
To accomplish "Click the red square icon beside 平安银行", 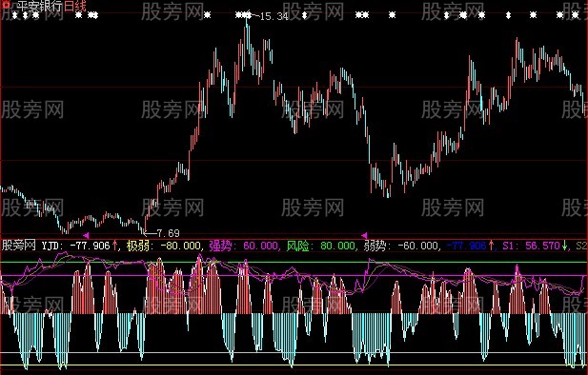I will click(x=6, y=5).
